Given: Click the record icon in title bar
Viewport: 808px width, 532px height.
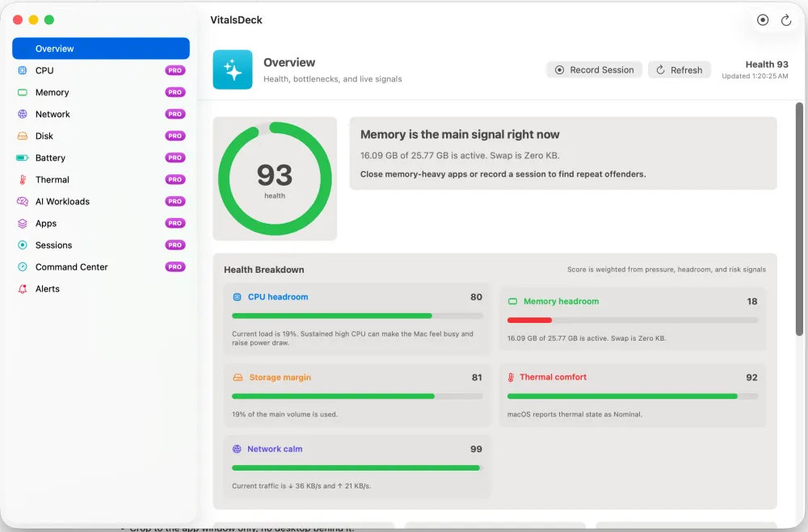Looking at the screenshot, I should click(763, 20).
